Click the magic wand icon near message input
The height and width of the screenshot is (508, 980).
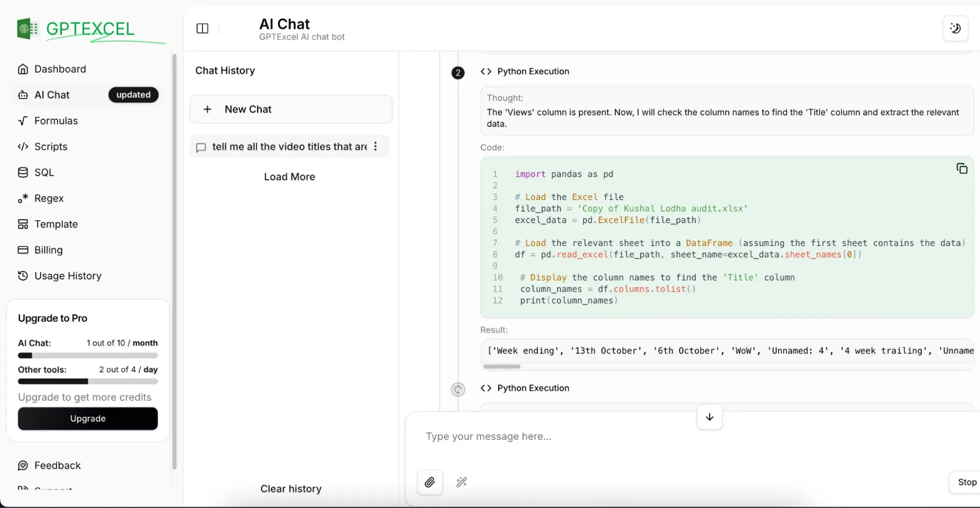tap(461, 482)
